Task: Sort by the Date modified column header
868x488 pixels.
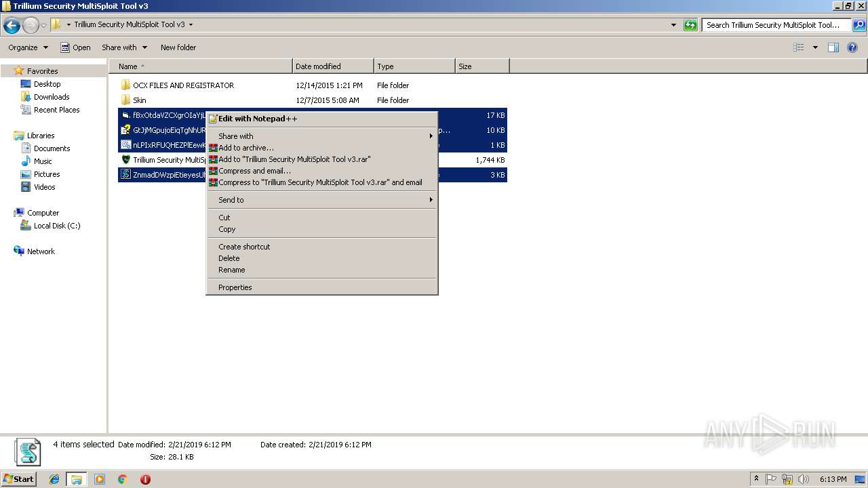Action: click(333, 66)
